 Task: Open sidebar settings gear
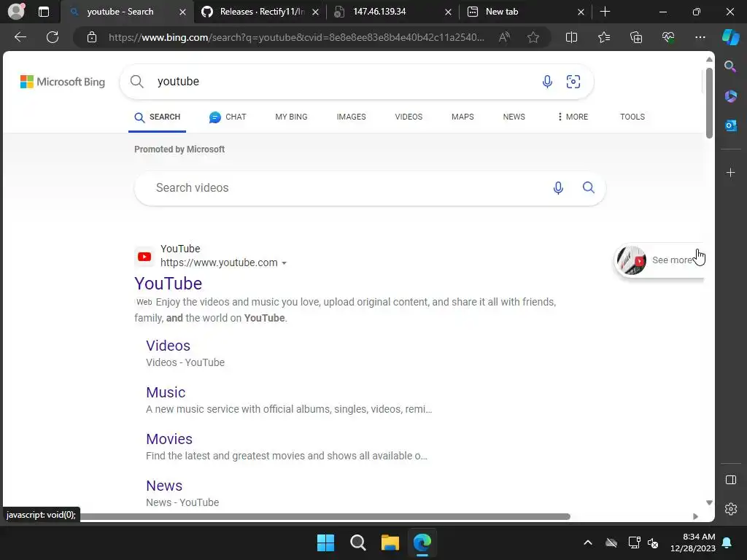(x=730, y=509)
